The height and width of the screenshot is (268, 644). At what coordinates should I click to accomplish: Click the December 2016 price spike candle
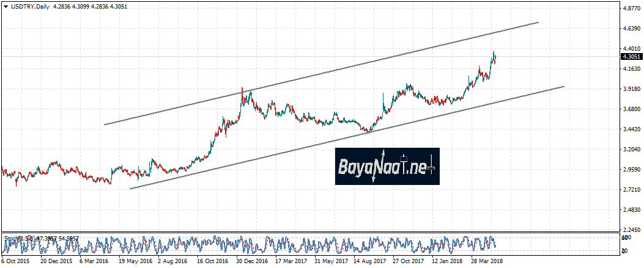click(242, 92)
